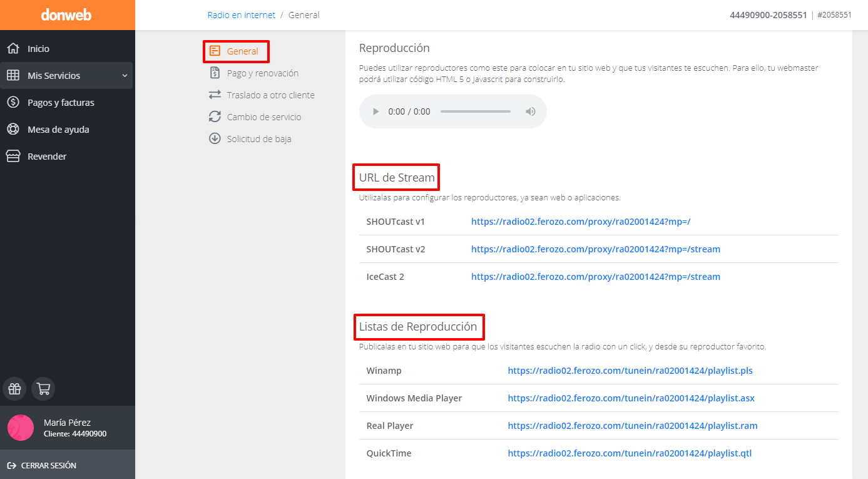Image resolution: width=868 pixels, height=479 pixels.
Task: Click the Cliente: 44490900 label
Action: (x=75, y=434)
